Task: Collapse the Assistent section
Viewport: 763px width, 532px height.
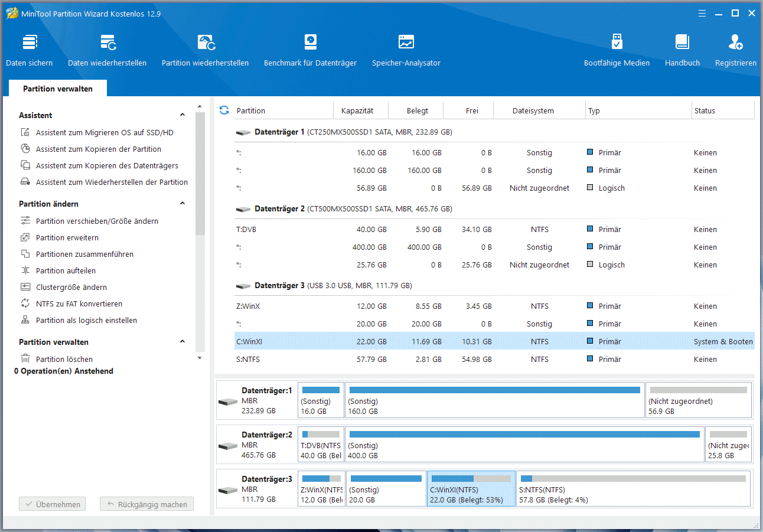Action: point(182,115)
